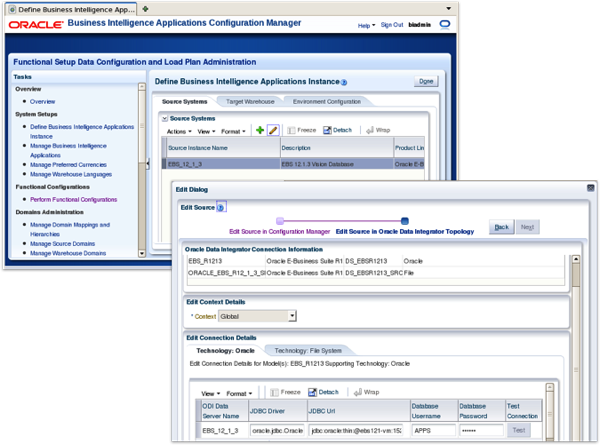Open Perform Functional Configurations link
Viewport: 600px width, 445px height.
(73, 199)
